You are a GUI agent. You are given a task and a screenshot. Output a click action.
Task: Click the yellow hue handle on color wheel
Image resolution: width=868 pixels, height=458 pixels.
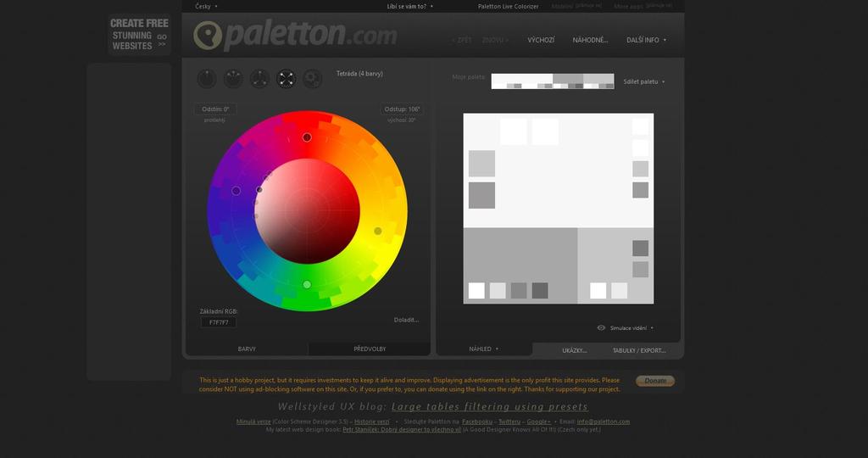pos(377,231)
